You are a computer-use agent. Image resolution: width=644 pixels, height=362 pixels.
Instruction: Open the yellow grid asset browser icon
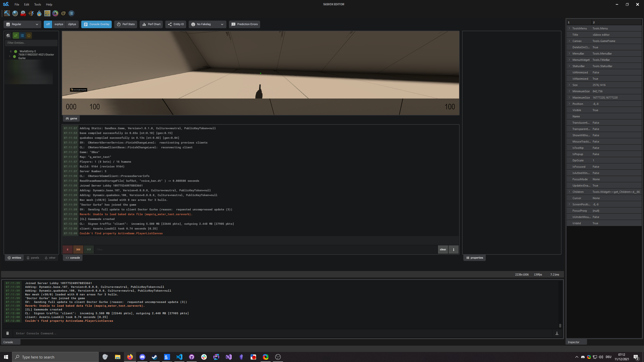click(47, 13)
